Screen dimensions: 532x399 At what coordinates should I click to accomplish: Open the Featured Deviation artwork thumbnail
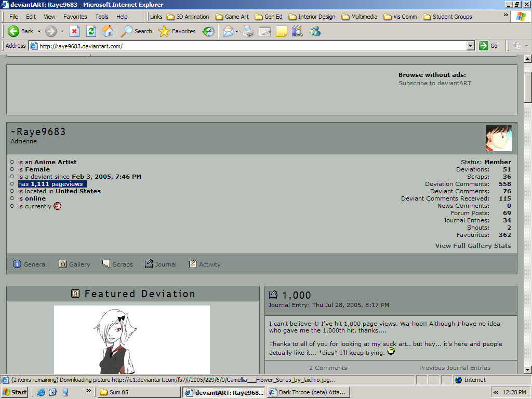pyautogui.click(x=131, y=340)
